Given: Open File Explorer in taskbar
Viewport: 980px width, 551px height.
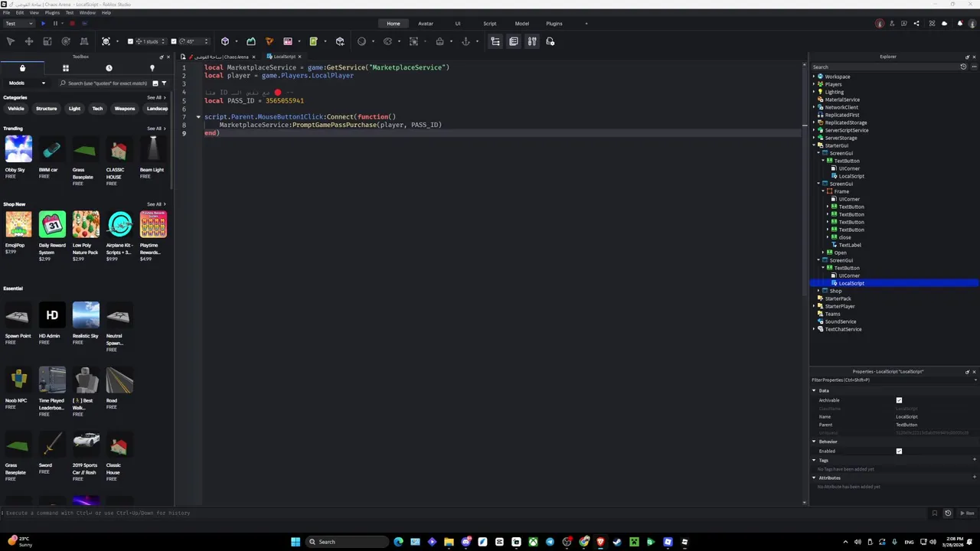Looking at the screenshot, I should [x=449, y=542].
